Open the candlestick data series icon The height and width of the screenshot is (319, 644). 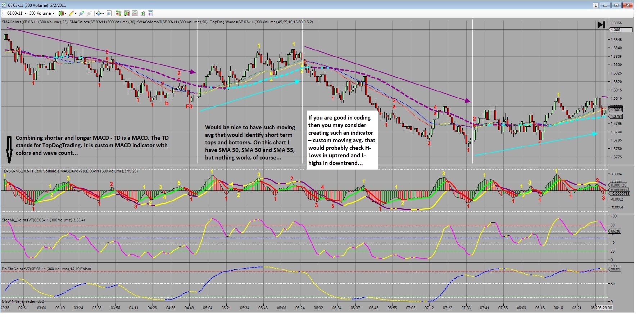point(127,13)
